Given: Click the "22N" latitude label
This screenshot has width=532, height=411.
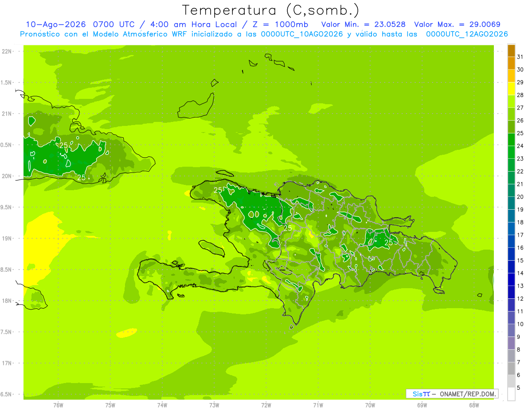Looking at the screenshot, I should click(7, 51).
